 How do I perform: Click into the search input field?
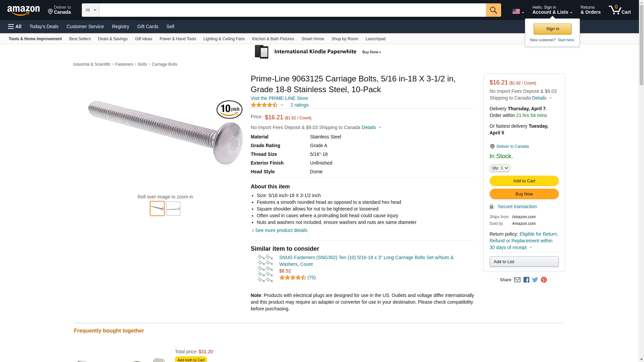point(292,10)
